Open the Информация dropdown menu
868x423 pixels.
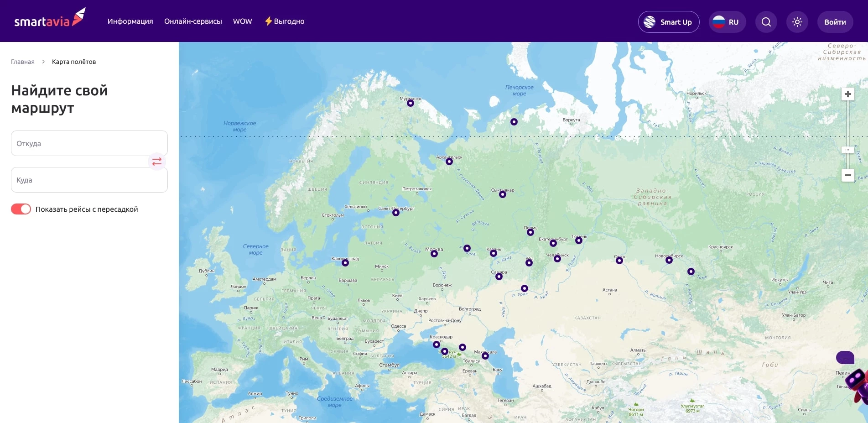click(x=130, y=21)
